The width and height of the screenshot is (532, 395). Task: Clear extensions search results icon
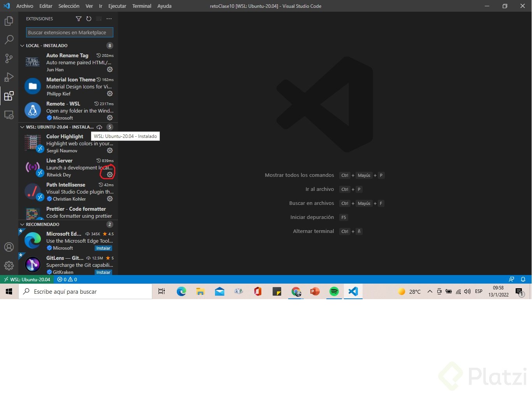[x=99, y=19]
